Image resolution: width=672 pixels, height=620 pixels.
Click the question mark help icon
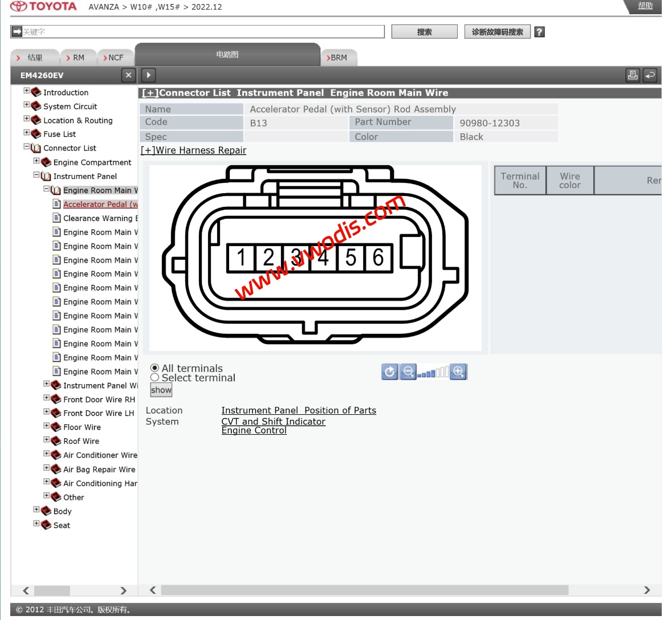(x=539, y=32)
